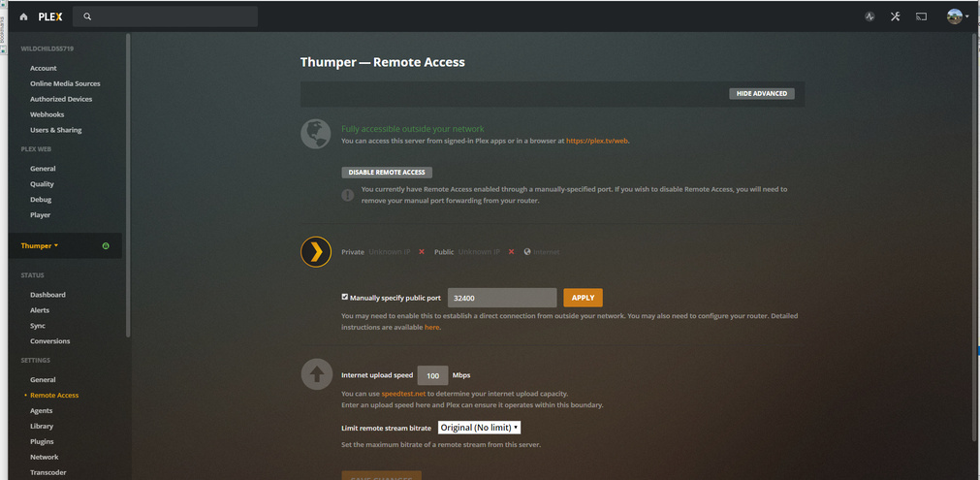The image size is (980, 480).
Task: Click the PLEX logo
Action: (50, 16)
